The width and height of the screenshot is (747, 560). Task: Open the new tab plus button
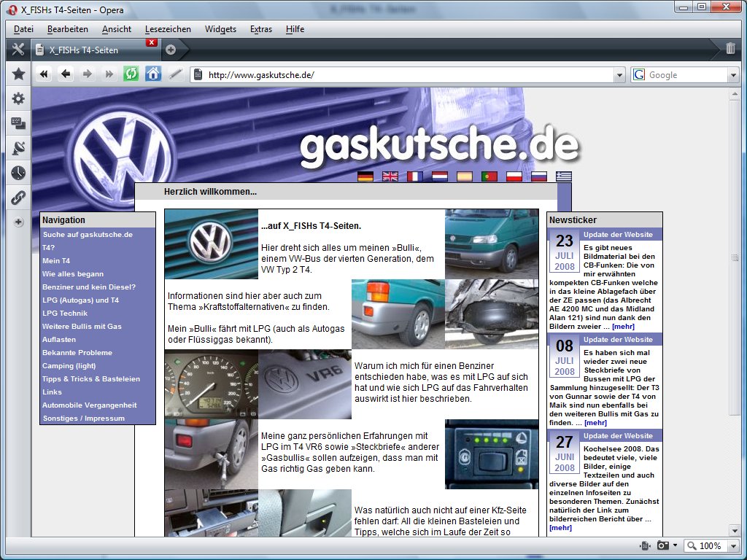(171, 50)
